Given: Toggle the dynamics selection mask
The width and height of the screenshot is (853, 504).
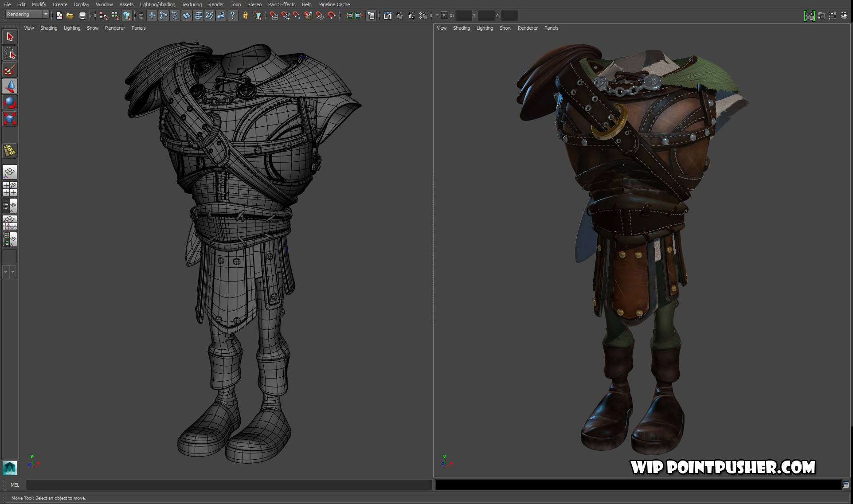Looking at the screenshot, I should (210, 16).
